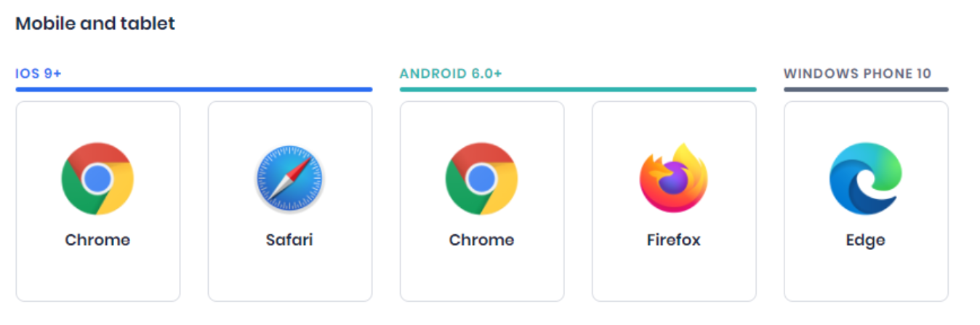Click empty space below Edge in its card
Viewport: 980px width, 325px height.
coord(866,276)
